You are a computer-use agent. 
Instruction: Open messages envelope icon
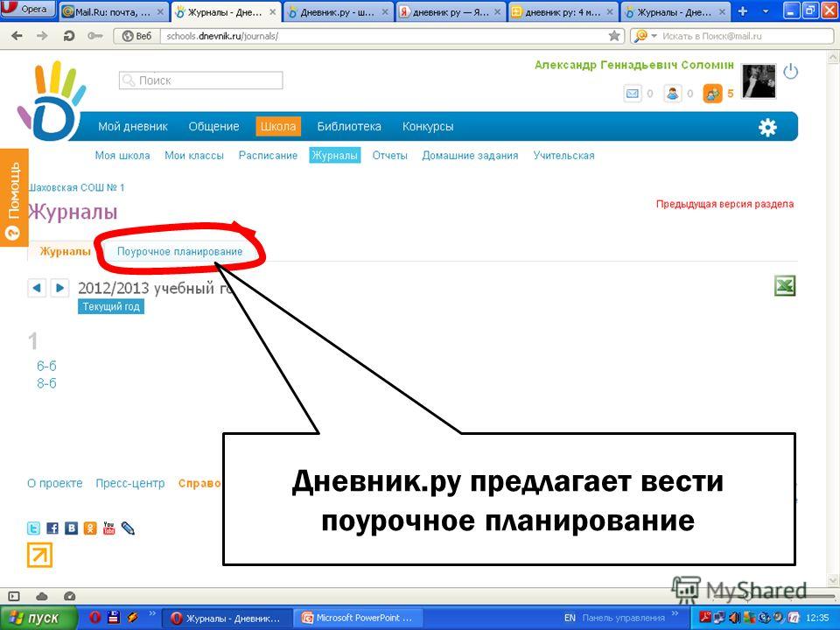click(x=632, y=94)
